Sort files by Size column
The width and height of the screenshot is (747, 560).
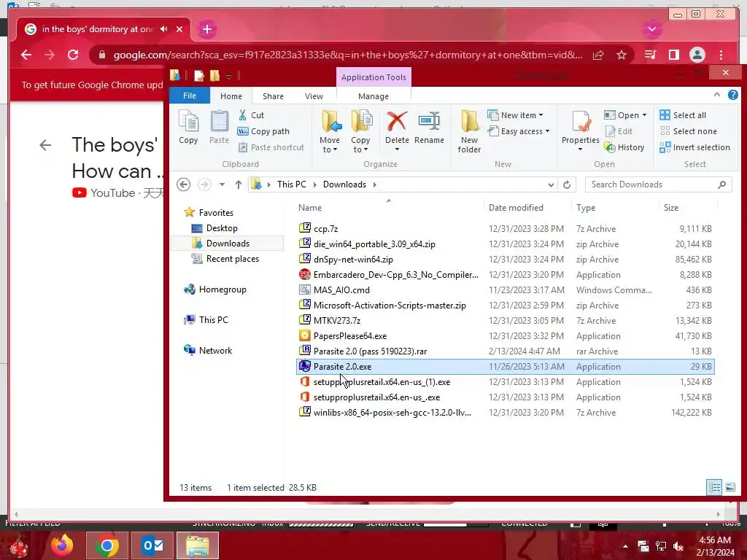pyautogui.click(x=671, y=208)
